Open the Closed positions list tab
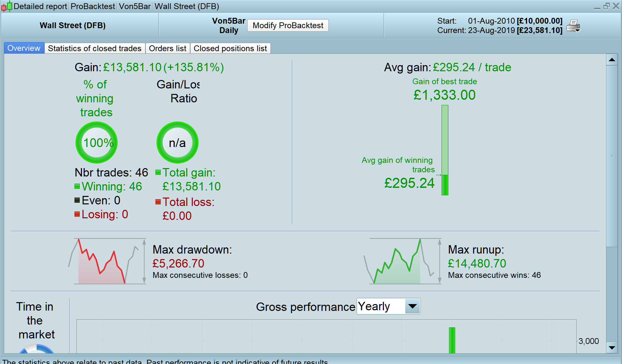The height and width of the screenshot is (364, 622). pos(230,48)
